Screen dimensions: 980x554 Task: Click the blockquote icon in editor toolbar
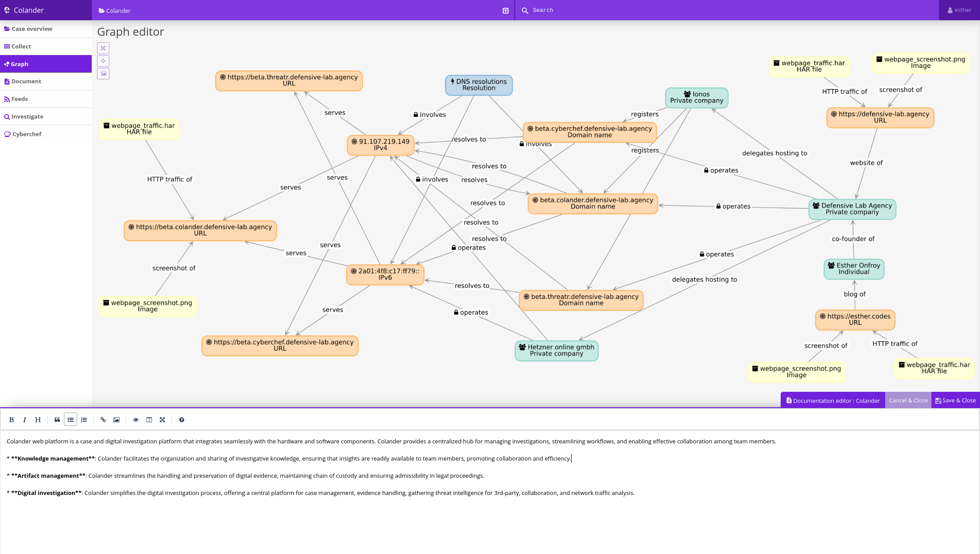coord(57,420)
